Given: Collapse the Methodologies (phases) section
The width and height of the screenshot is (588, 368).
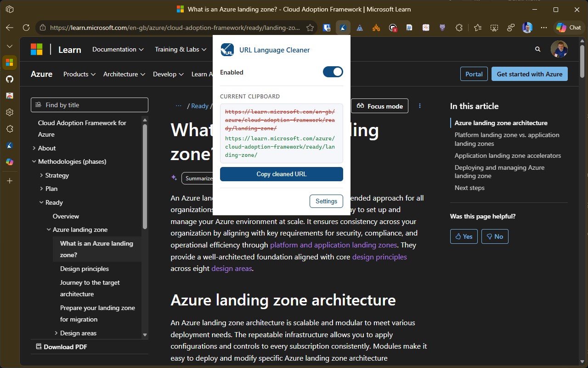Looking at the screenshot, I should click(34, 161).
